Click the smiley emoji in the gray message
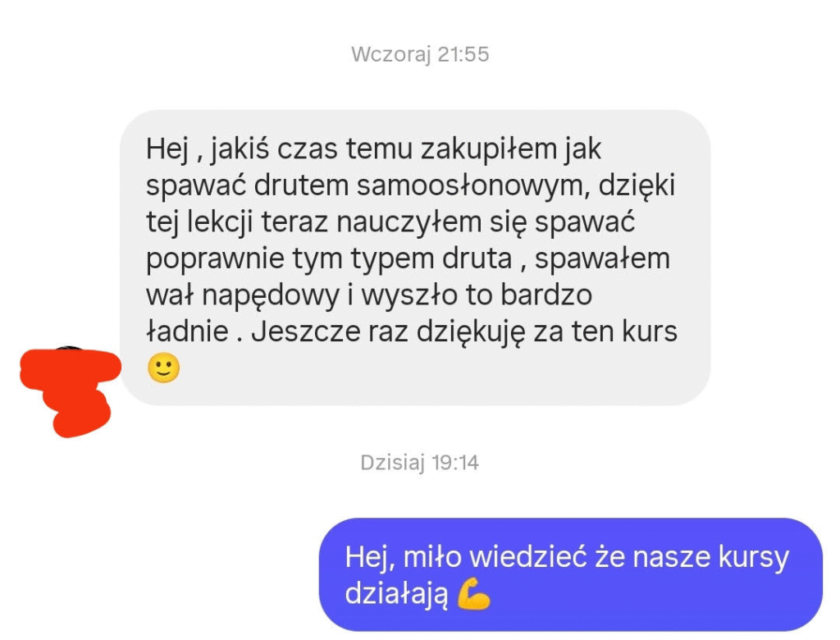The image size is (840, 640). point(163,368)
